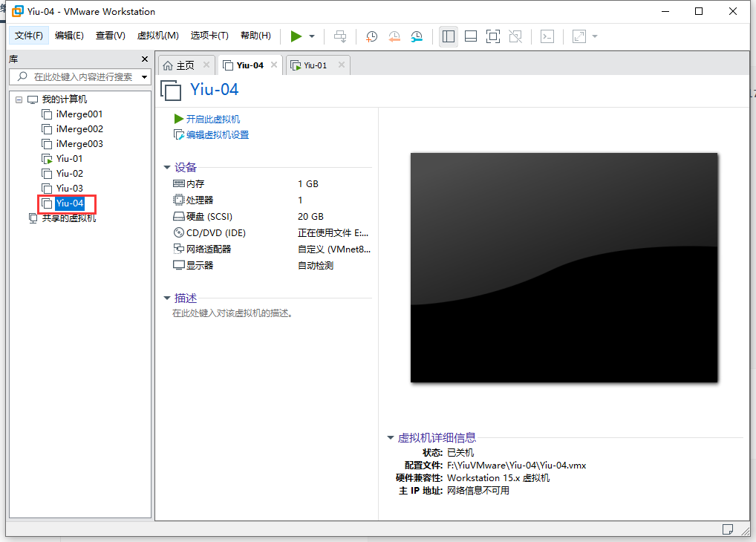
Task: Click the CD/DVD (IDE) device row
Action: tap(272, 233)
